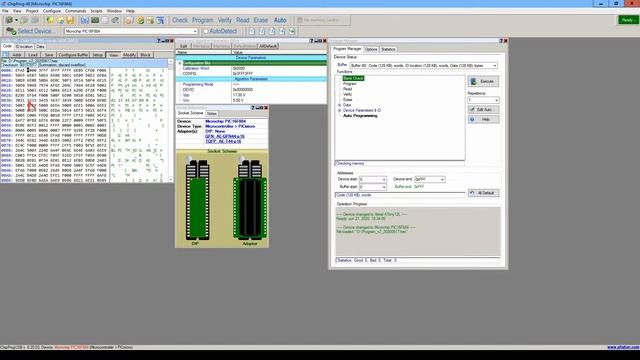Select Blank Check in Functions list
640x360 pixels.
click(353, 78)
